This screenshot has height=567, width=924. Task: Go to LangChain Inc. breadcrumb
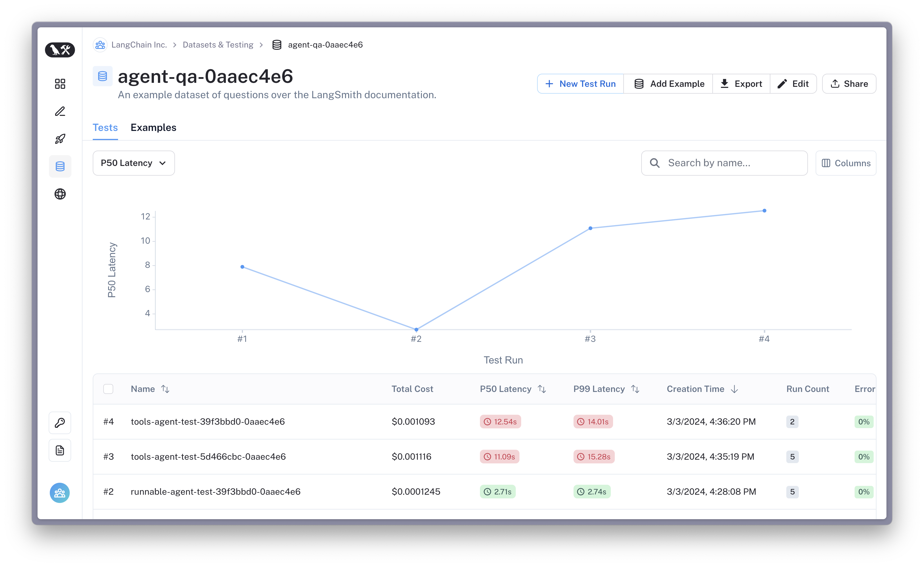(139, 45)
